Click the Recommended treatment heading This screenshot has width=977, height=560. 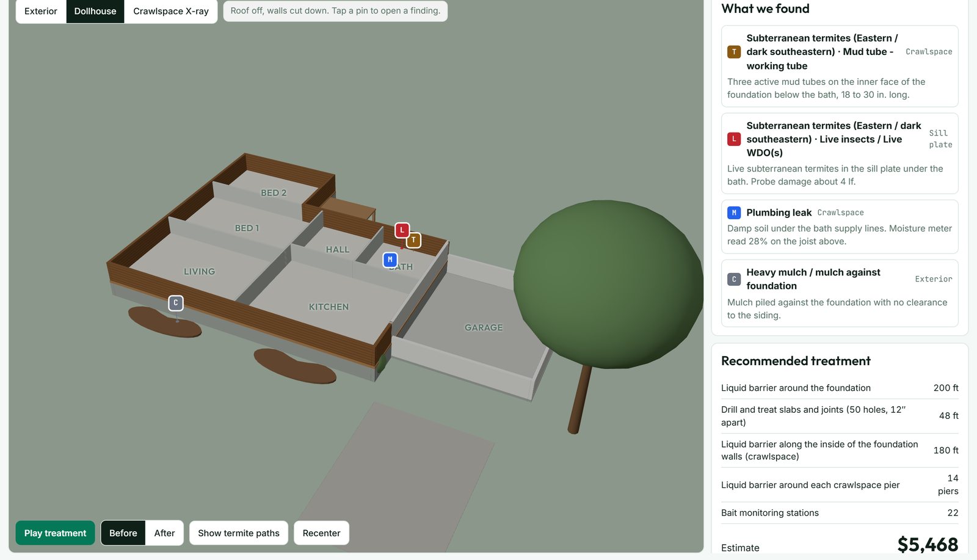[x=796, y=361]
